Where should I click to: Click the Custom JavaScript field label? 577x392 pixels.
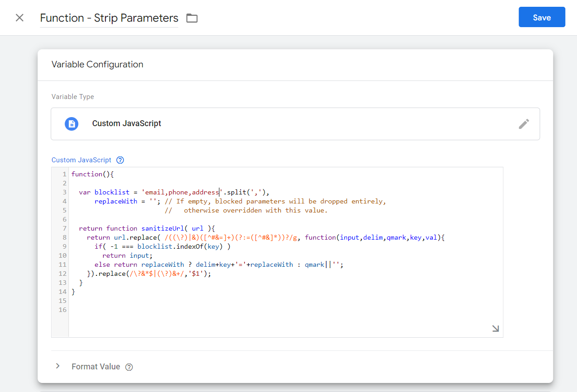click(81, 160)
